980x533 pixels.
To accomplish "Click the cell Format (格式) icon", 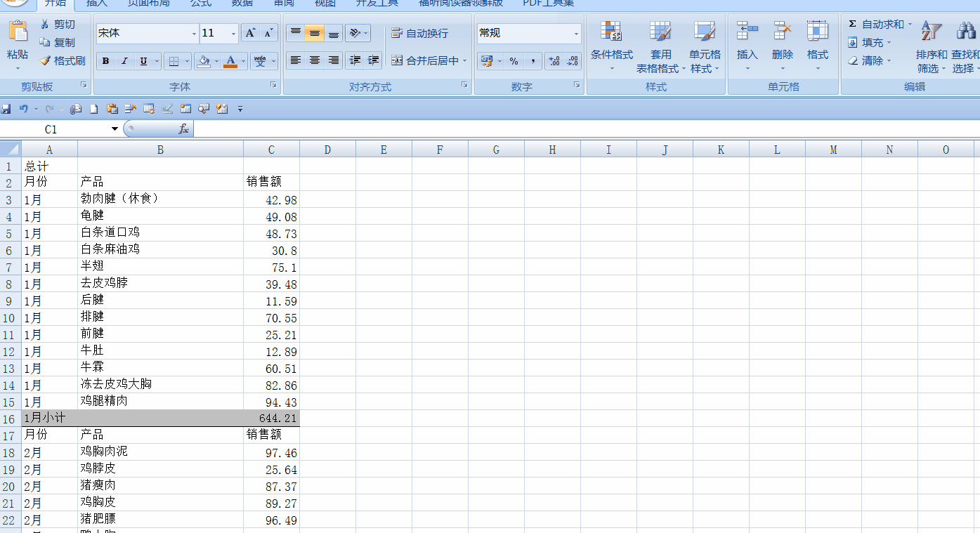I will [817, 31].
